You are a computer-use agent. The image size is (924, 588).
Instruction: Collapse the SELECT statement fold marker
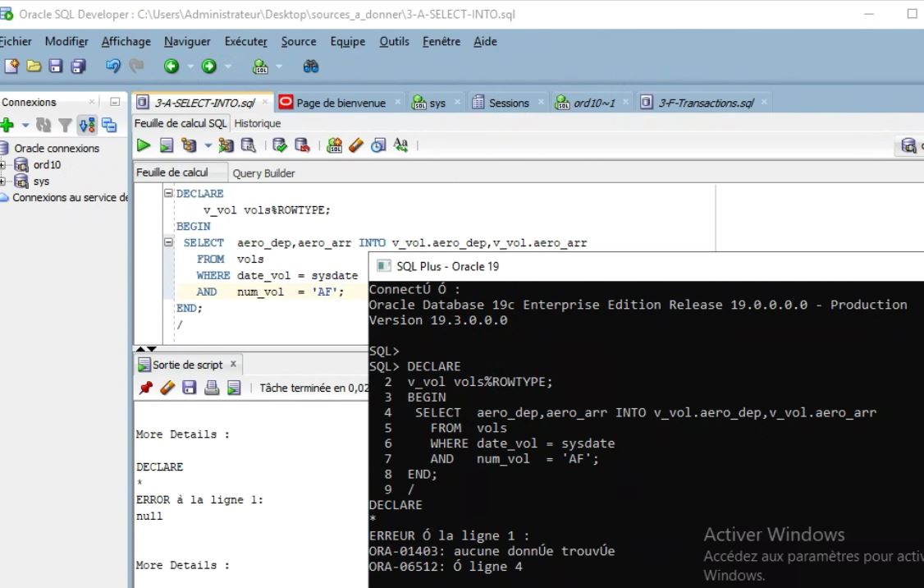(169, 243)
